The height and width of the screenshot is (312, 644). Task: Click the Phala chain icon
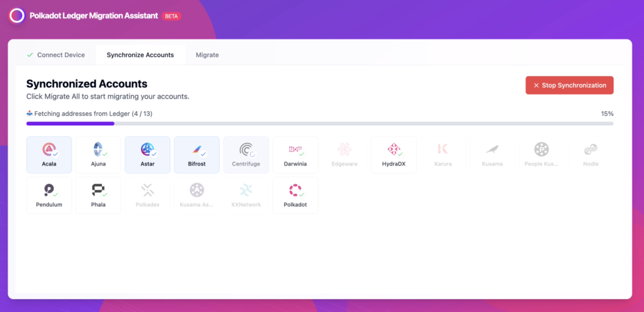[x=98, y=190]
